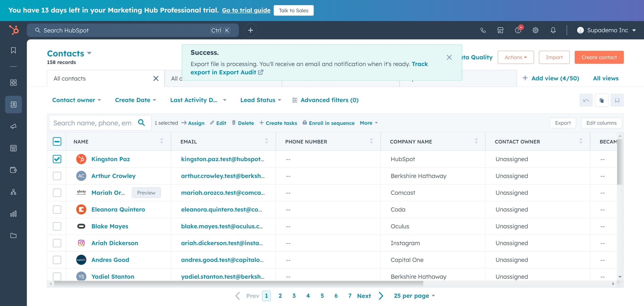Select the Marketing megaphone icon in sidebar
This screenshot has width=644, height=306.
13,127
